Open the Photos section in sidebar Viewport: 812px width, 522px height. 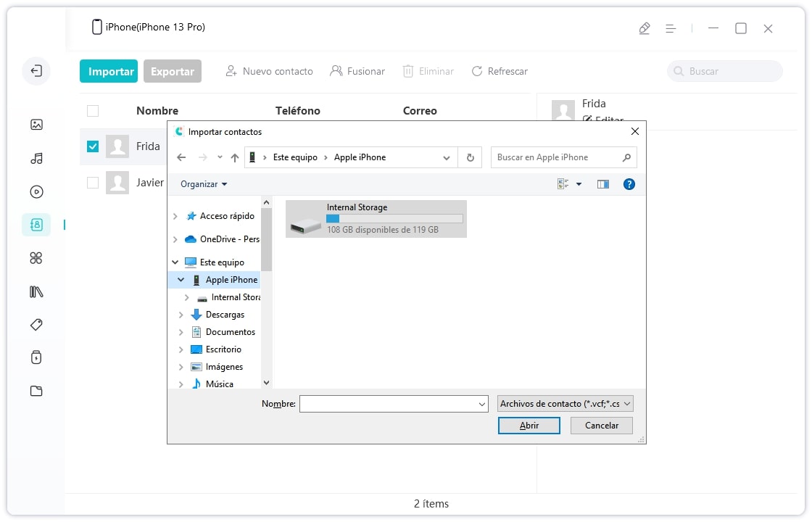(x=36, y=125)
